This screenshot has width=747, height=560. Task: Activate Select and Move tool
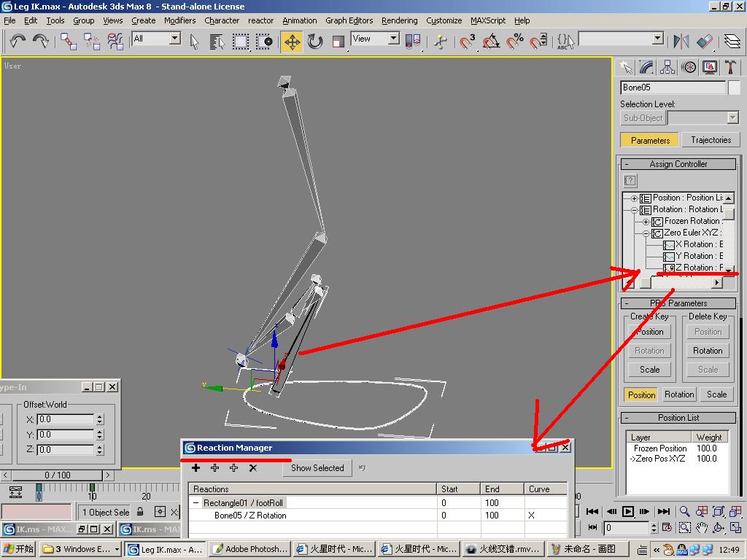point(292,42)
